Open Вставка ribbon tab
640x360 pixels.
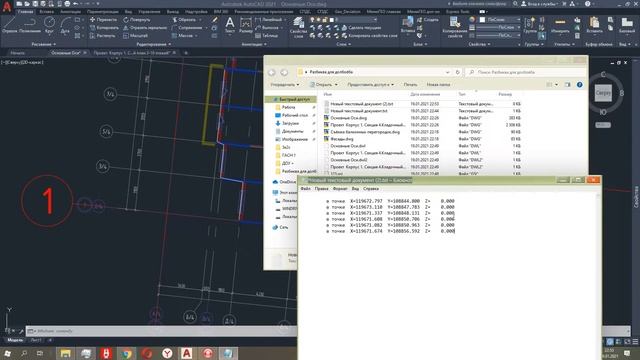pos(46,12)
